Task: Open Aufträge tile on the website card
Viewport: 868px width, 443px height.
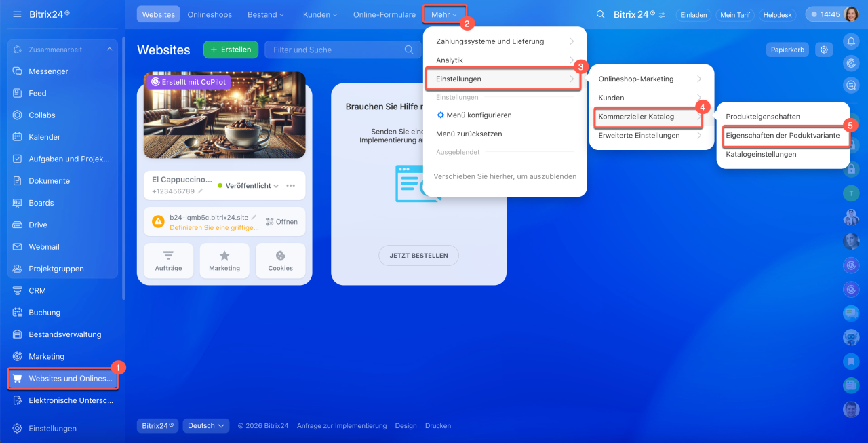Action: point(168,261)
